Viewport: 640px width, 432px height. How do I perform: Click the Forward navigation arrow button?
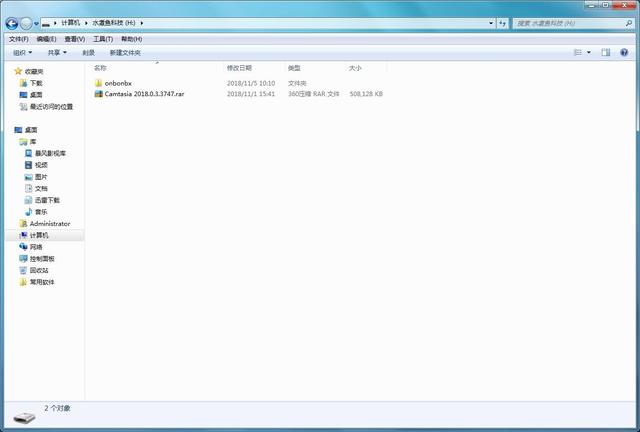[x=27, y=22]
